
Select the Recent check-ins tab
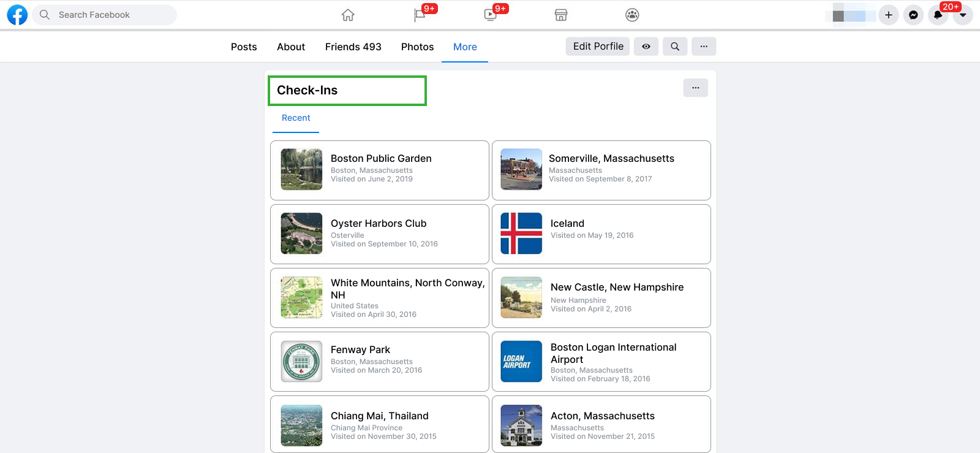(x=296, y=118)
